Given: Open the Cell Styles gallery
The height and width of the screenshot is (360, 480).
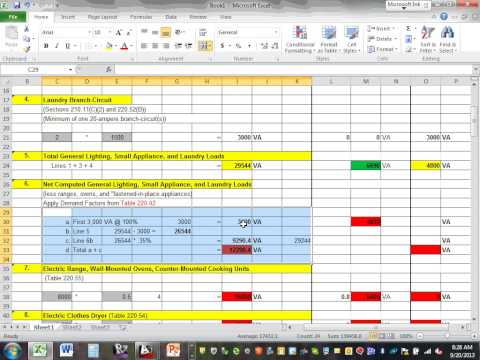Looking at the screenshot, I should tap(352, 39).
